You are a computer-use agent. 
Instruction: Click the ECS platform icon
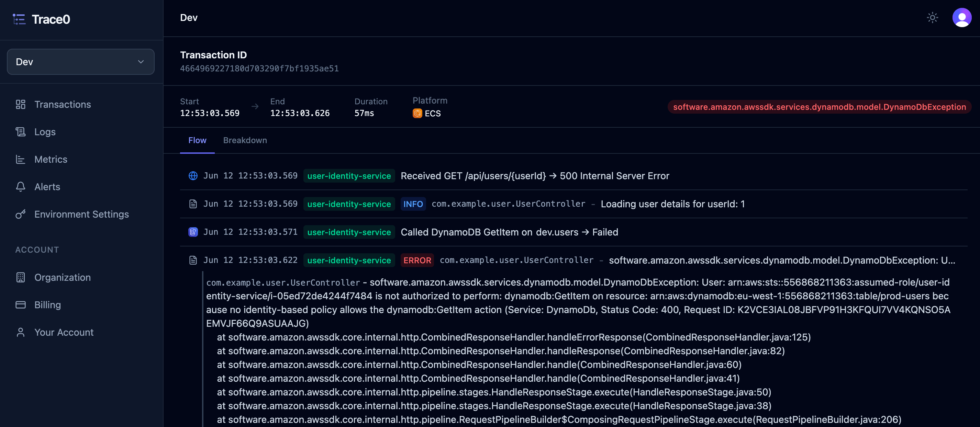click(417, 113)
